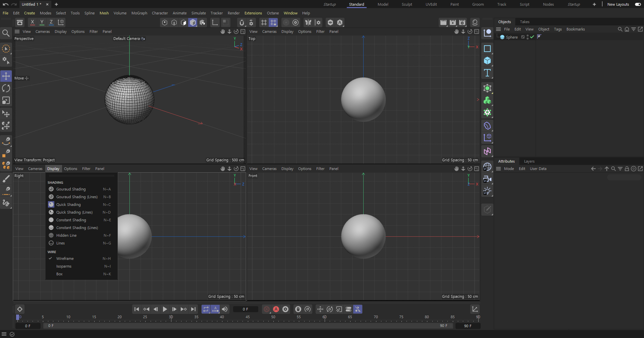The width and height of the screenshot is (644, 338).
Task: Select the Scale tool in left toolbar
Action: point(6,101)
